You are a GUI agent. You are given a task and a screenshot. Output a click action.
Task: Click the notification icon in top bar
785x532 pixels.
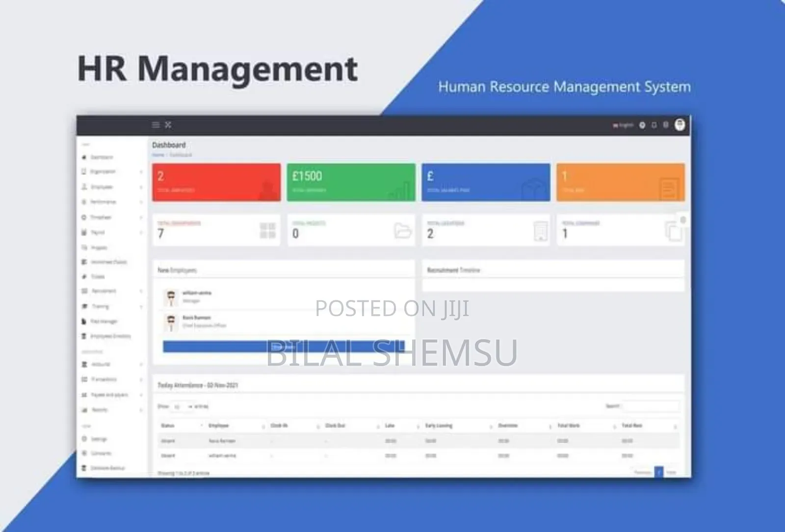pyautogui.click(x=654, y=125)
